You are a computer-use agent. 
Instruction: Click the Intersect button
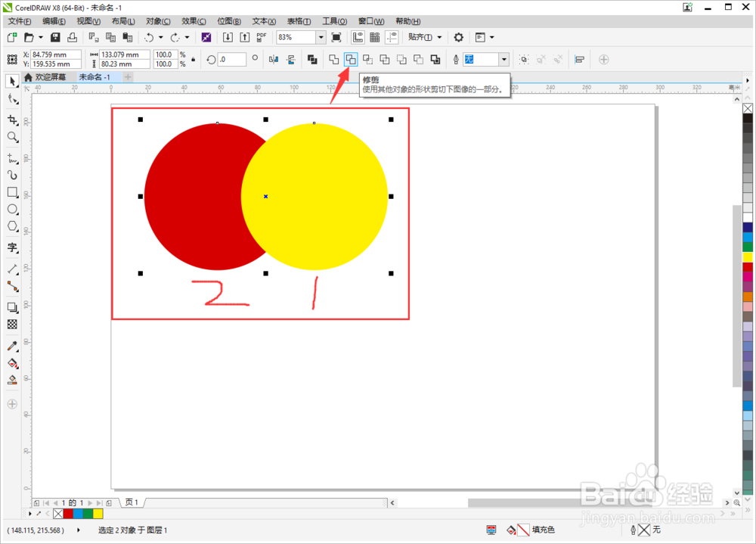coord(367,59)
